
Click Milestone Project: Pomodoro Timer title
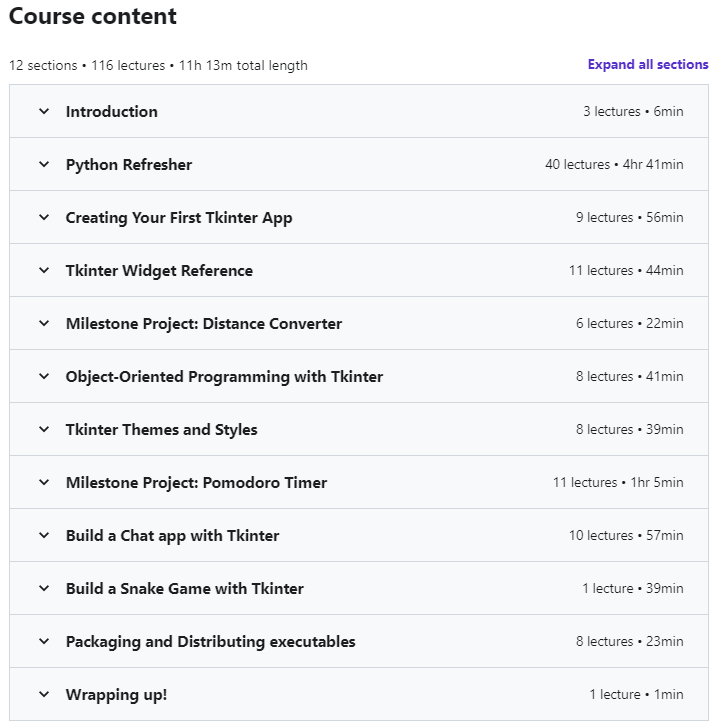196,483
